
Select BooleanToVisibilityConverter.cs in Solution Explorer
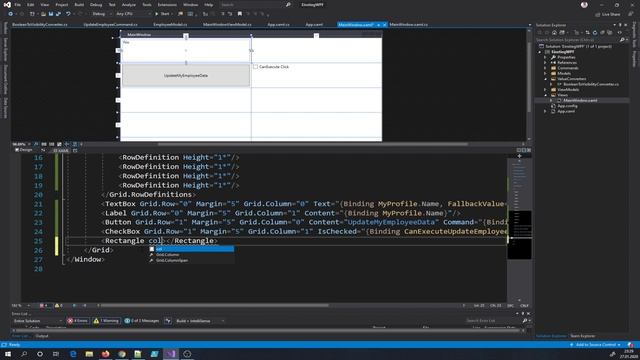coord(591,84)
